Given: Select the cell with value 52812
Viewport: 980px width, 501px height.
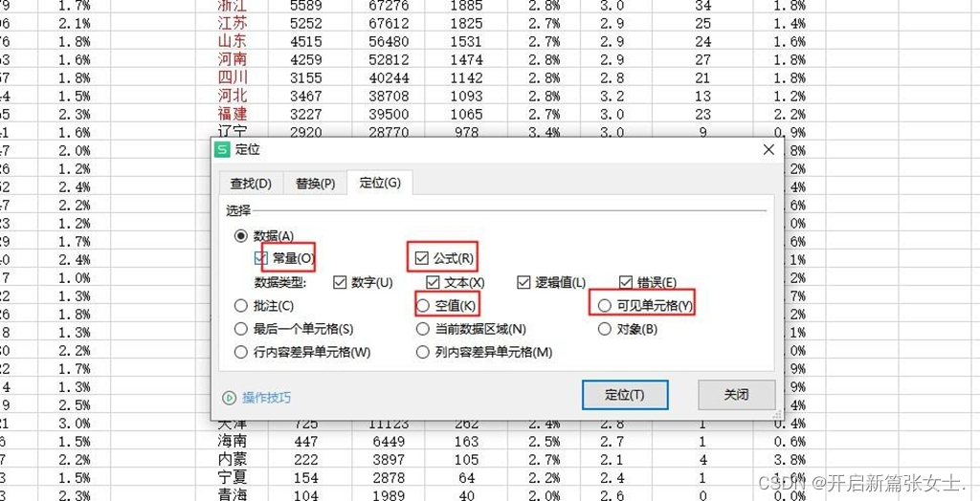Looking at the screenshot, I should tap(389, 59).
